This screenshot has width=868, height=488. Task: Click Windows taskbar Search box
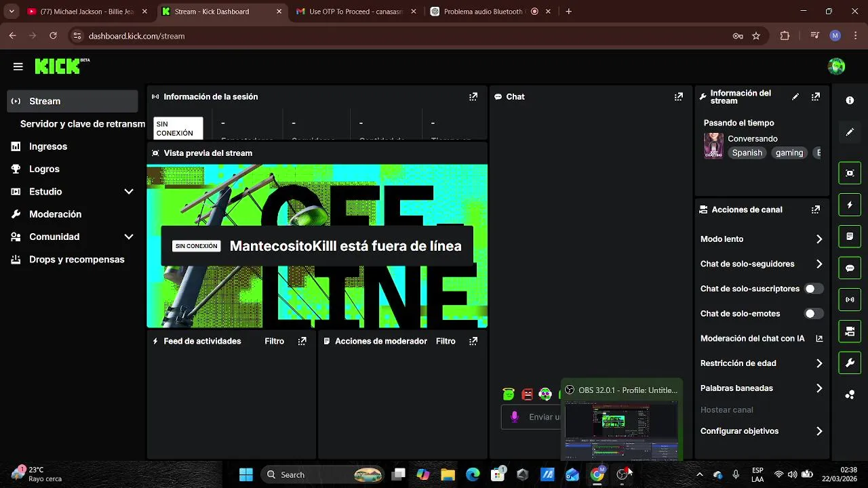323,474
